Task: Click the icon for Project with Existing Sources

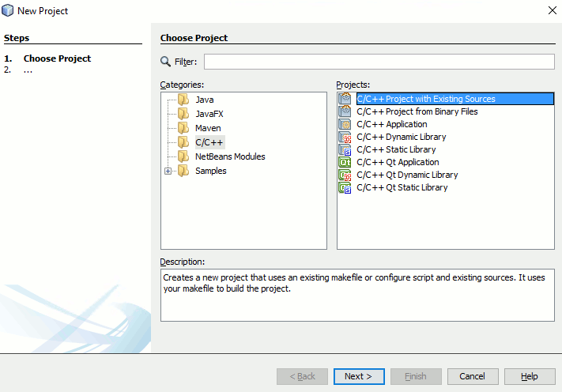Action: point(345,99)
